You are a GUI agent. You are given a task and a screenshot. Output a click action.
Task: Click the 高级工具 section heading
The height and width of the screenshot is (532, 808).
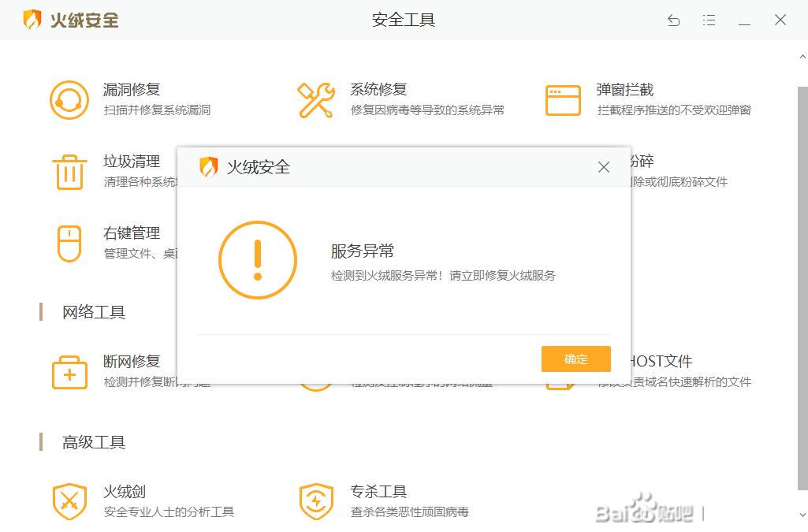(x=94, y=442)
